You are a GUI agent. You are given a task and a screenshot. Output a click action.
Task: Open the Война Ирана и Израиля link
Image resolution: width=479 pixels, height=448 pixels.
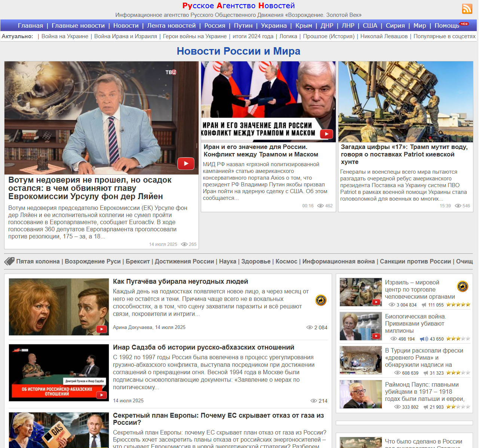point(126,36)
